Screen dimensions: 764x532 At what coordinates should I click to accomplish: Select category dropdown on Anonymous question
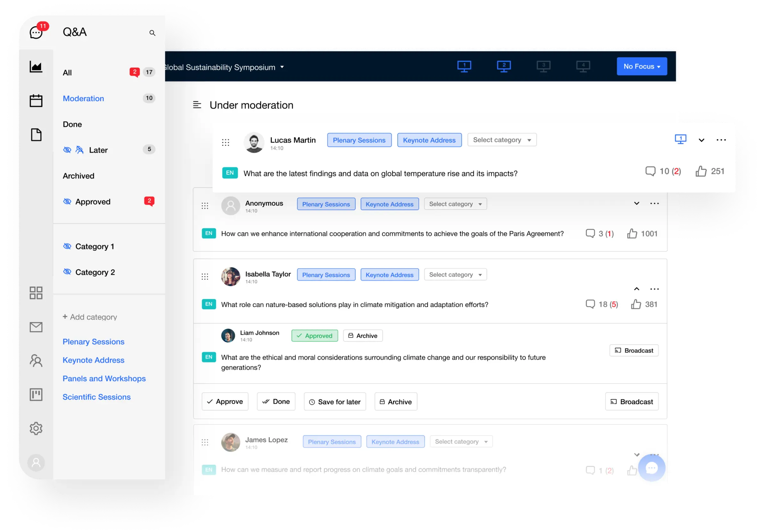pyautogui.click(x=455, y=204)
